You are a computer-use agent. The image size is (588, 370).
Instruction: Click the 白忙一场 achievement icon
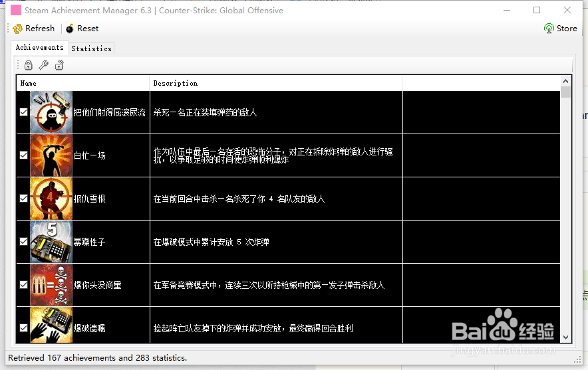(51, 155)
